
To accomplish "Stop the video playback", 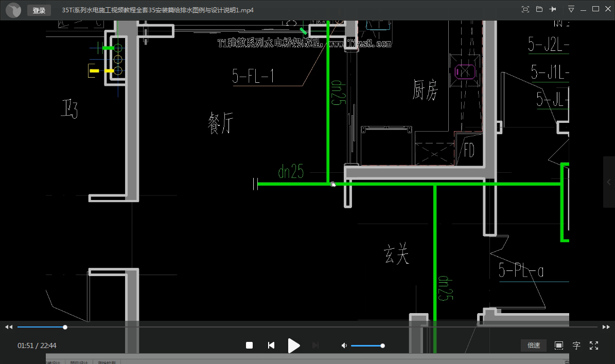I will 249,345.
